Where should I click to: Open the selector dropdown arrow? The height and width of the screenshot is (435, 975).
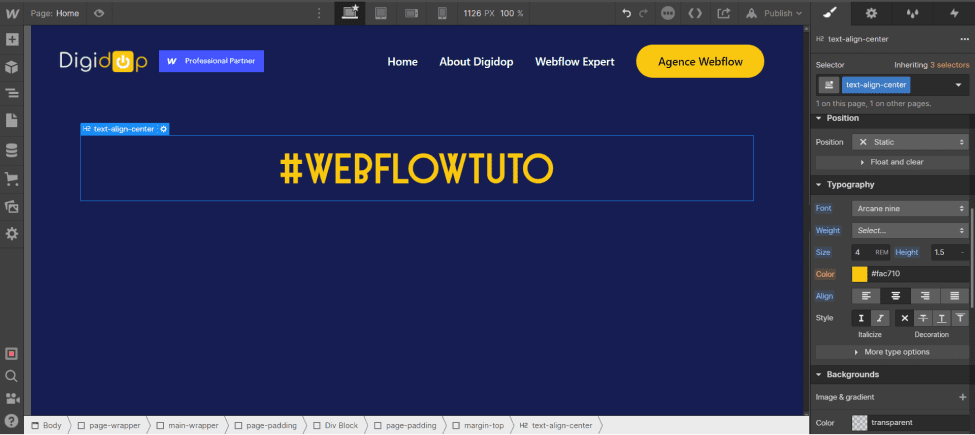958,85
